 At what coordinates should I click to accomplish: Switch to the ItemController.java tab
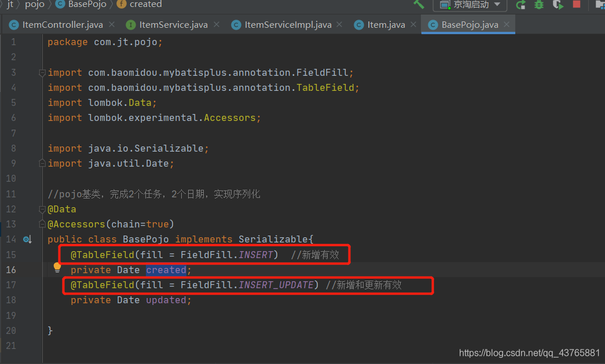pyautogui.click(x=62, y=25)
